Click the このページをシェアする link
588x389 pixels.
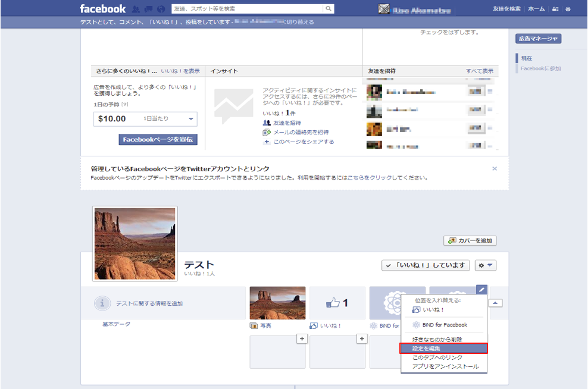click(x=304, y=142)
